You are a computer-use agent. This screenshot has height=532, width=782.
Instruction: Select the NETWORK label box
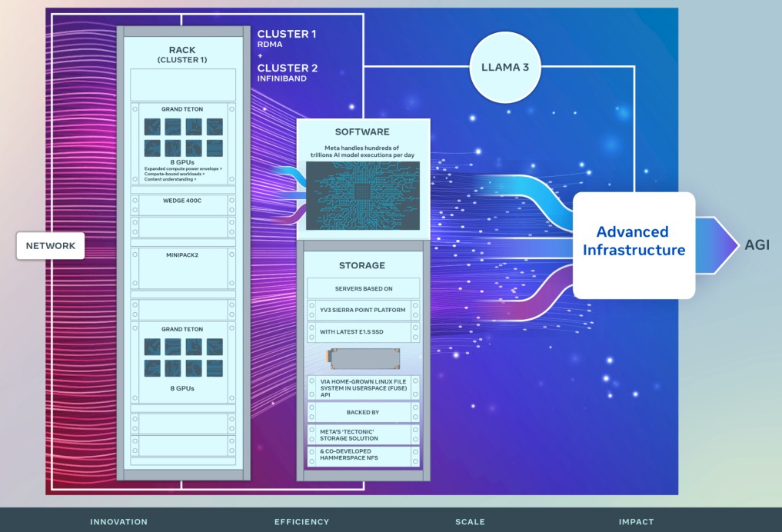[51, 246]
